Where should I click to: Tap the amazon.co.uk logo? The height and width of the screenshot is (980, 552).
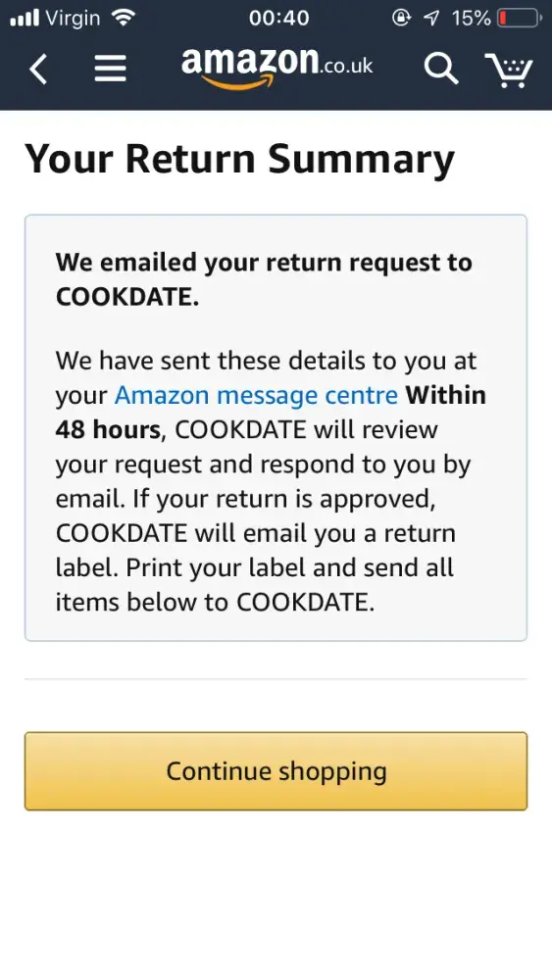[x=276, y=68]
